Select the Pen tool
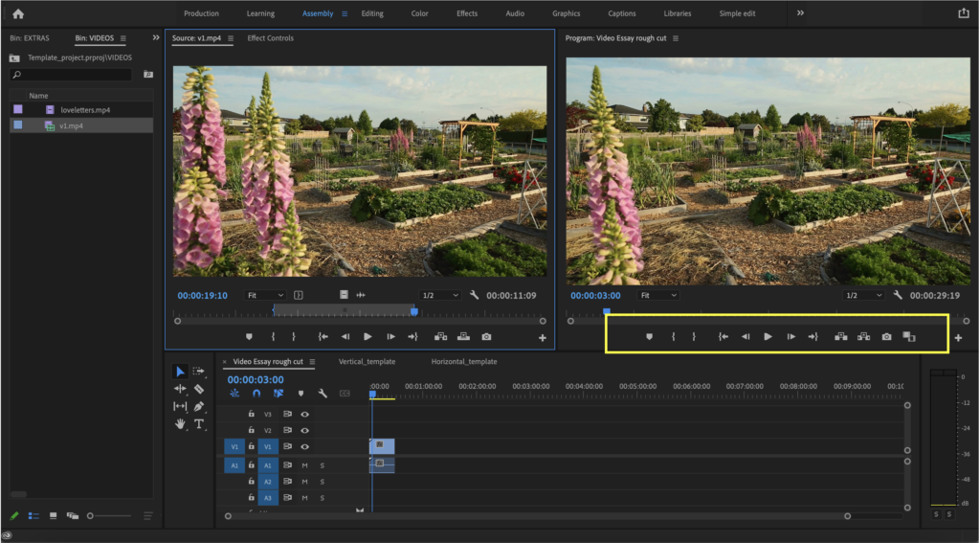980x543 pixels. [x=199, y=406]
